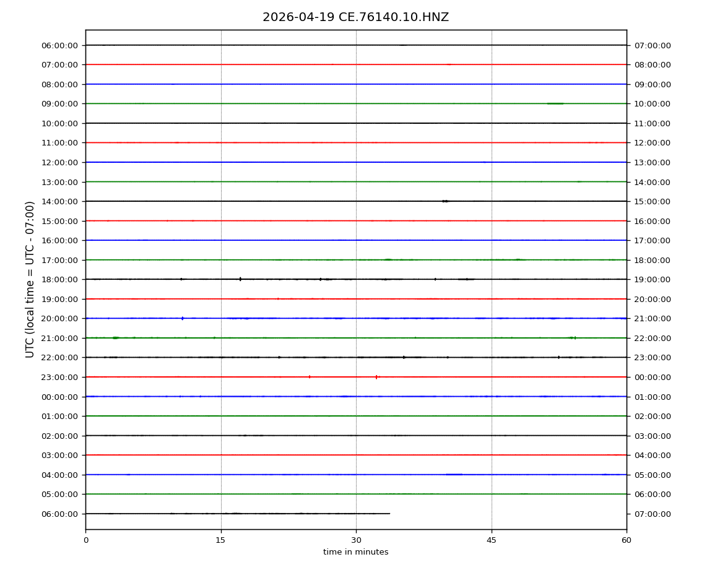Select the right-axis "12:00:00" local time label
Screen dimensions: 712x588
(x=652, y=143)
